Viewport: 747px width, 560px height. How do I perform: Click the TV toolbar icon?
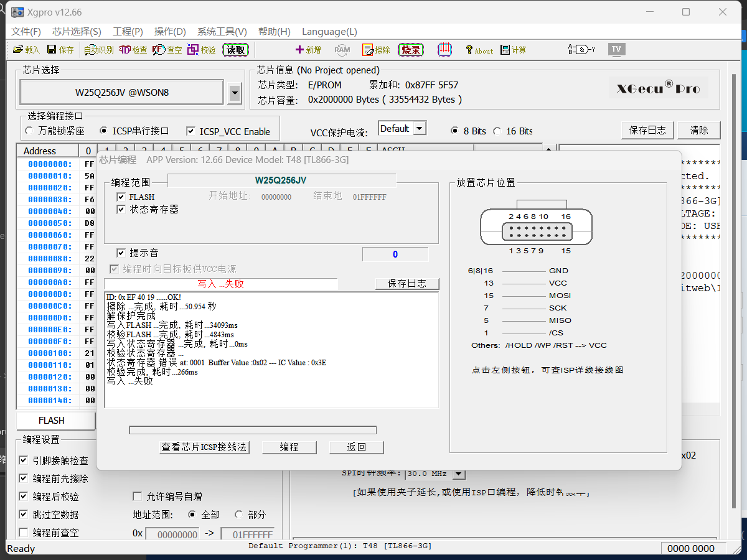pyautogui.click(x=616, y=49)
